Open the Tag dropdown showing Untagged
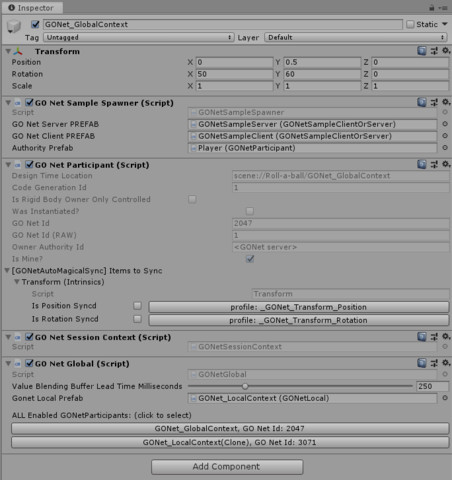The height and width of the screenshot is (480, 452). click(x=138, y=37)
